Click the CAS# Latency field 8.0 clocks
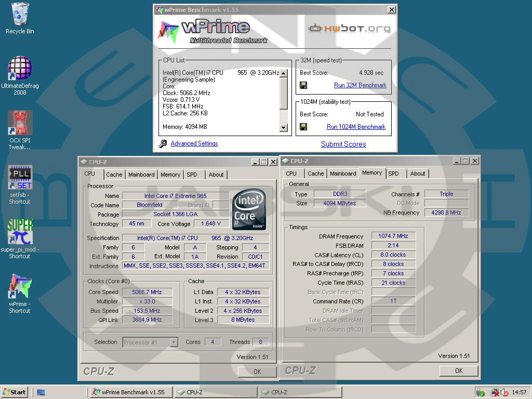Screen dimensions: 532x399 pos(393,255)
